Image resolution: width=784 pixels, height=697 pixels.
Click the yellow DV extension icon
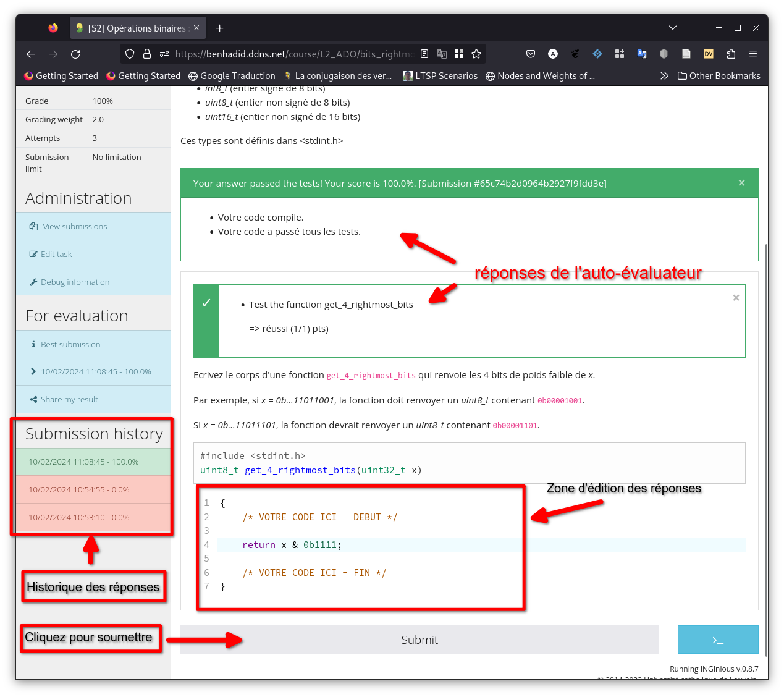[709, 54]
